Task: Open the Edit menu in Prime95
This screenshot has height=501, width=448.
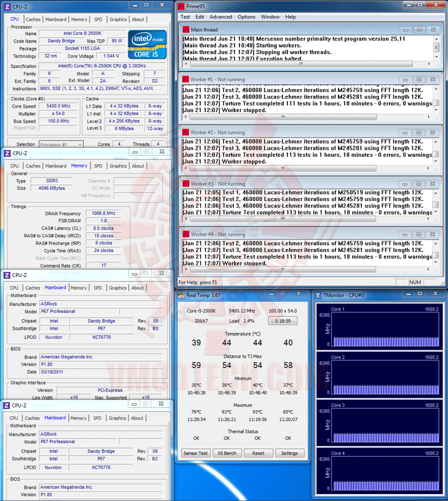Action: [200, 17]
